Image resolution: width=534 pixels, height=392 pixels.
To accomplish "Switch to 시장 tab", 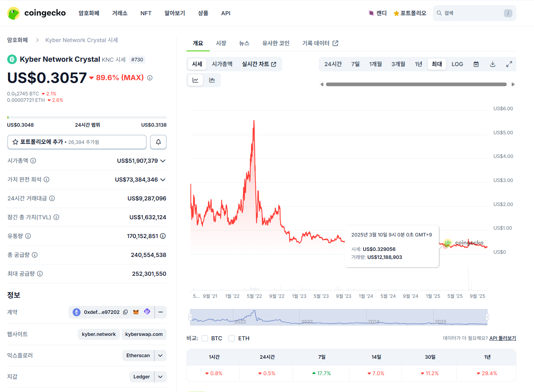I will coord(221,43).
